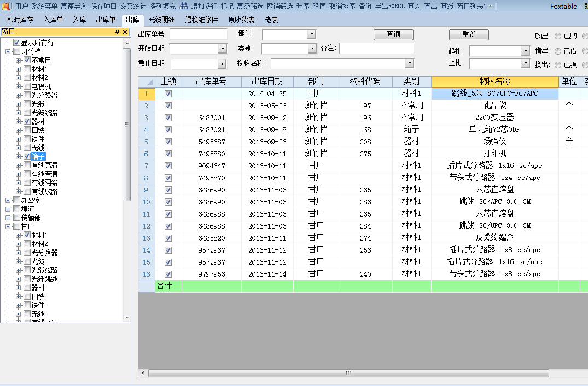Open the 起扎 dropdown
Screen dimensions: 588x386
pos(526,51)
